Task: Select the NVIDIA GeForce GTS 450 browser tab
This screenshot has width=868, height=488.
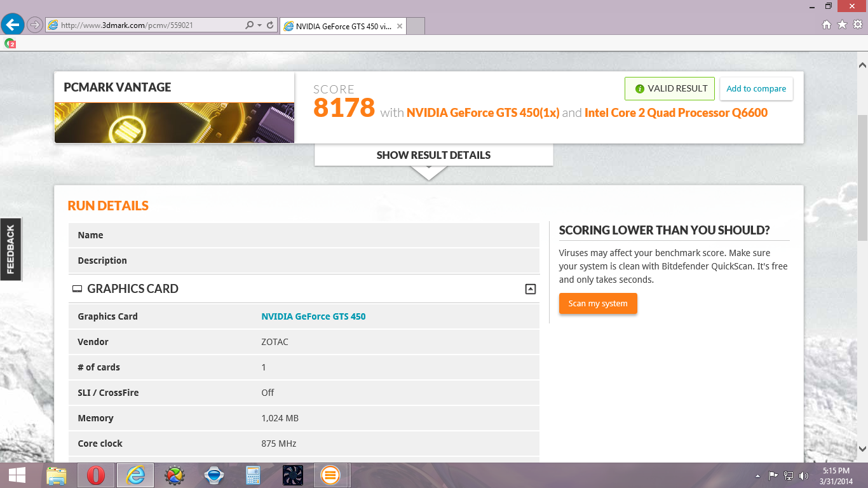Action: [x=342, y=26]
